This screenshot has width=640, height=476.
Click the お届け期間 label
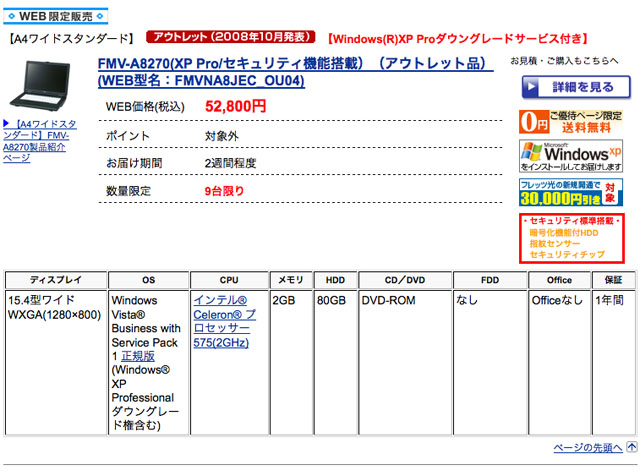point(134,163)
